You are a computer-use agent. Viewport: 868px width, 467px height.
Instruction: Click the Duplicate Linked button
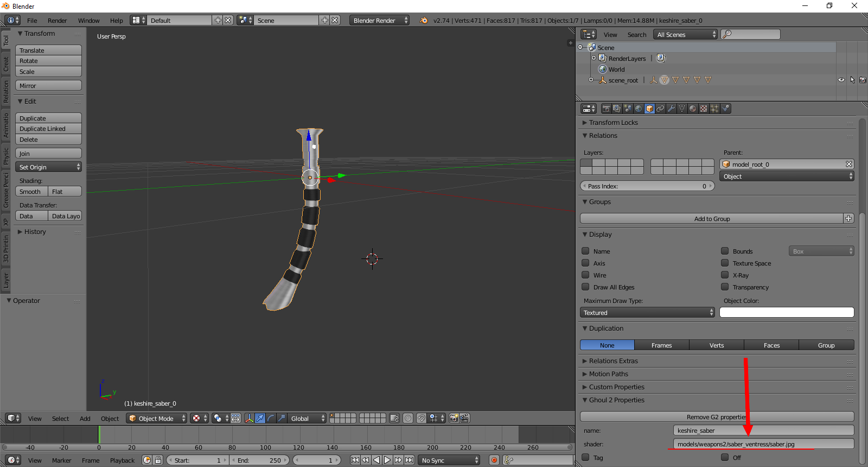[48, 129]
